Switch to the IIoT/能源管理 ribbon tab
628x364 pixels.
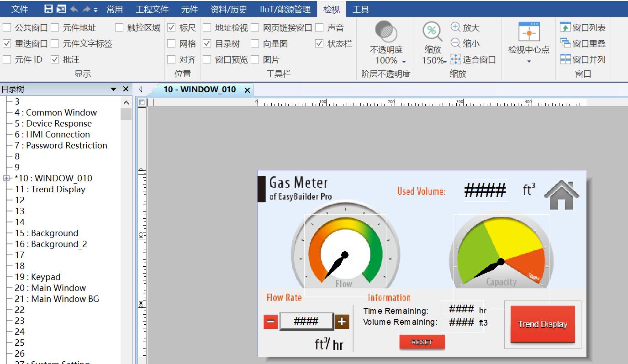[285, 9]
